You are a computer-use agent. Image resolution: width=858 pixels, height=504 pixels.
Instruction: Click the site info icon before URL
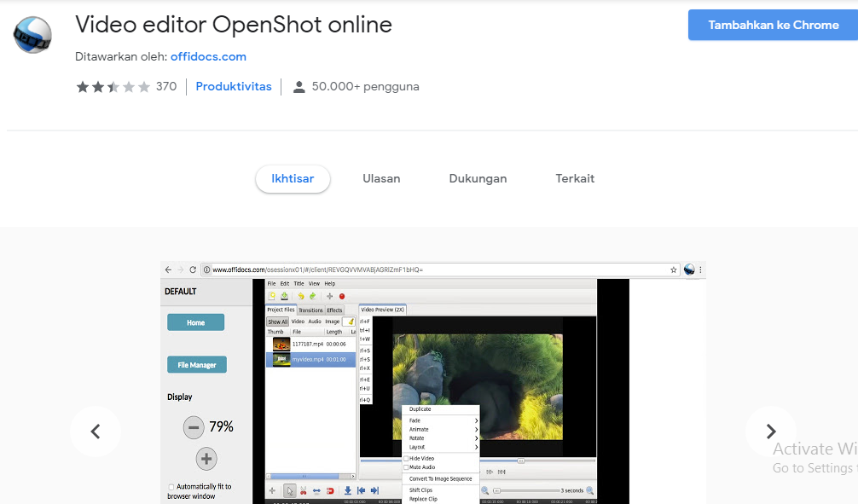pos(206,269)
